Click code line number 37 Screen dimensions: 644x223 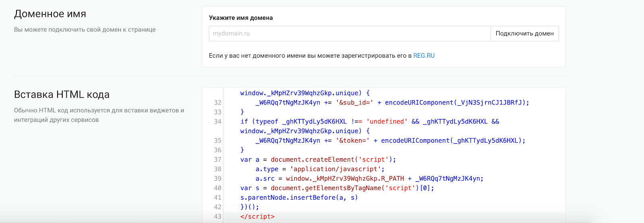[x=218, y=159]
